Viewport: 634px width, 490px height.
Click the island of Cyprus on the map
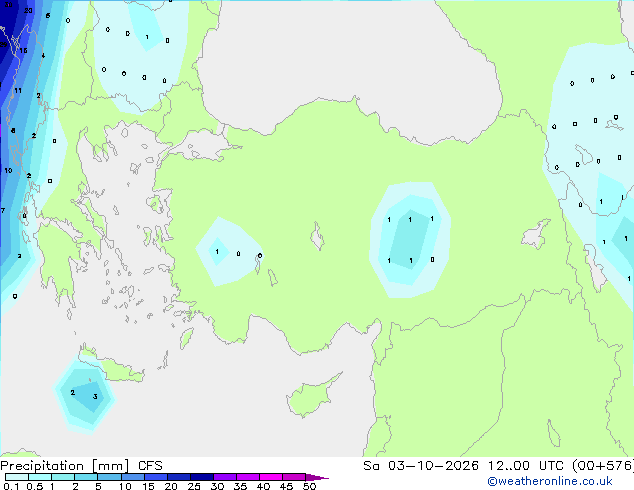(x=311, y=395)
